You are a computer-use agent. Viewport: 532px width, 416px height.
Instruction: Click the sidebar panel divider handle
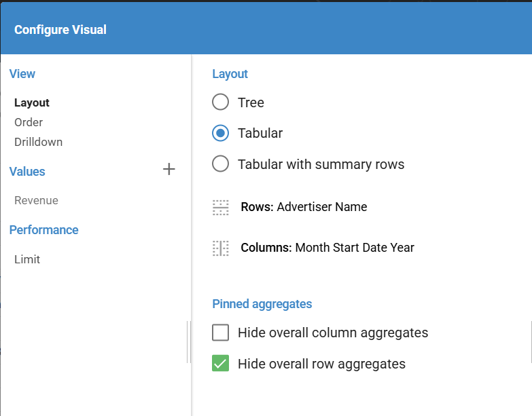188,342
